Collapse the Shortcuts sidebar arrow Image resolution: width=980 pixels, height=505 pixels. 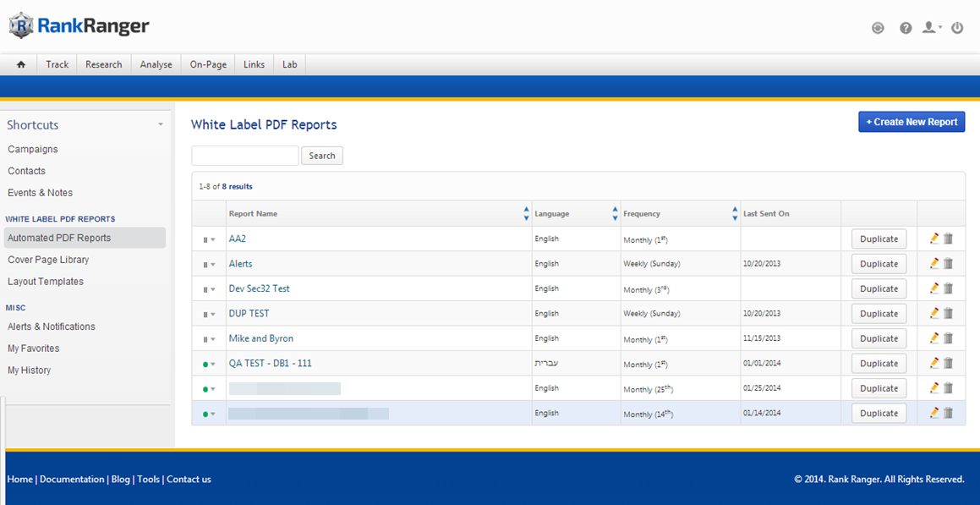(161, 125)
